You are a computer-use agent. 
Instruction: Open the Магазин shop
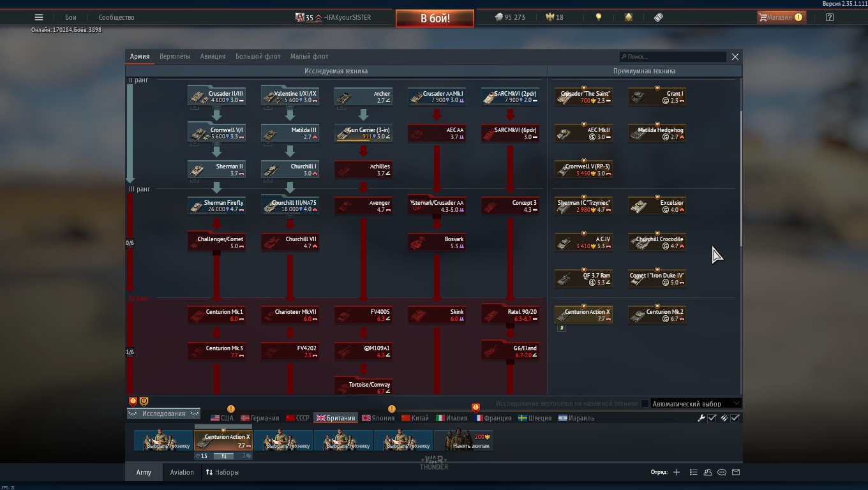(781, 17)
